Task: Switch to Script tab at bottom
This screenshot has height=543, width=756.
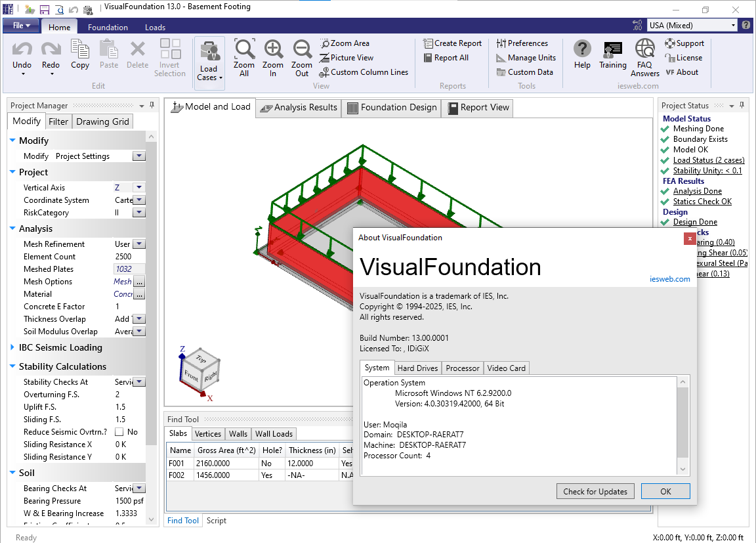Action: [217, 521]
